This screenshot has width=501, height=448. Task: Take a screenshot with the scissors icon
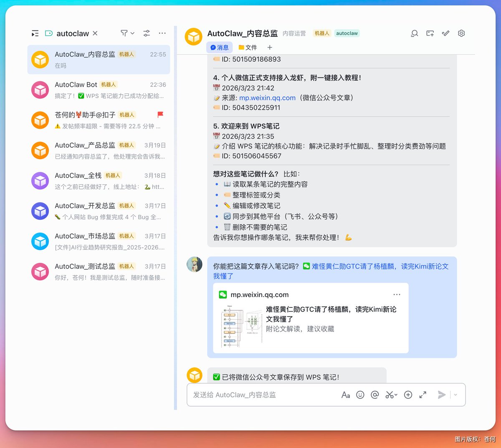coord(389,395)
